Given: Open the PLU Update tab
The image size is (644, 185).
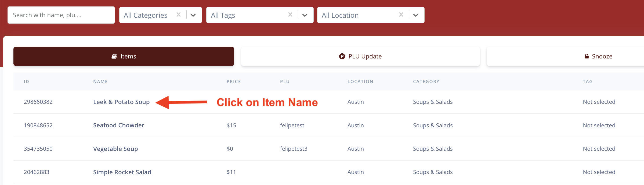Looking at the screenshot, I should (x=360, y=56).
